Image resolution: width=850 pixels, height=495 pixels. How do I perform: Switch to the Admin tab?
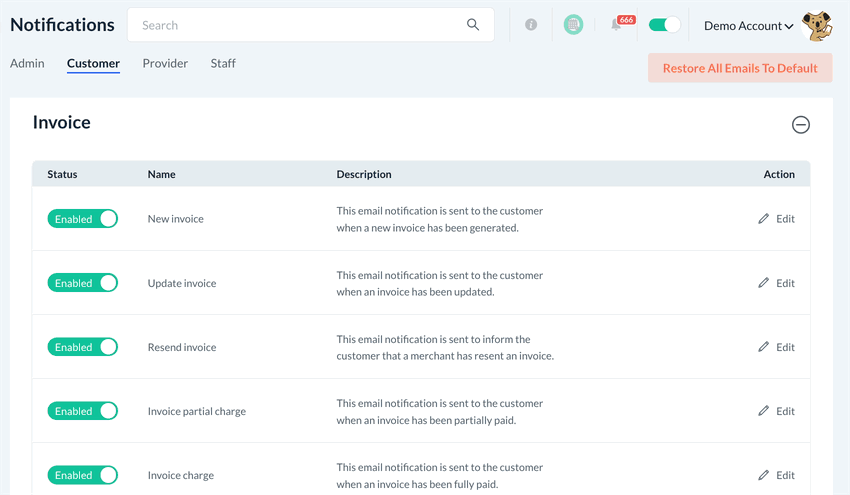[27, 63]
